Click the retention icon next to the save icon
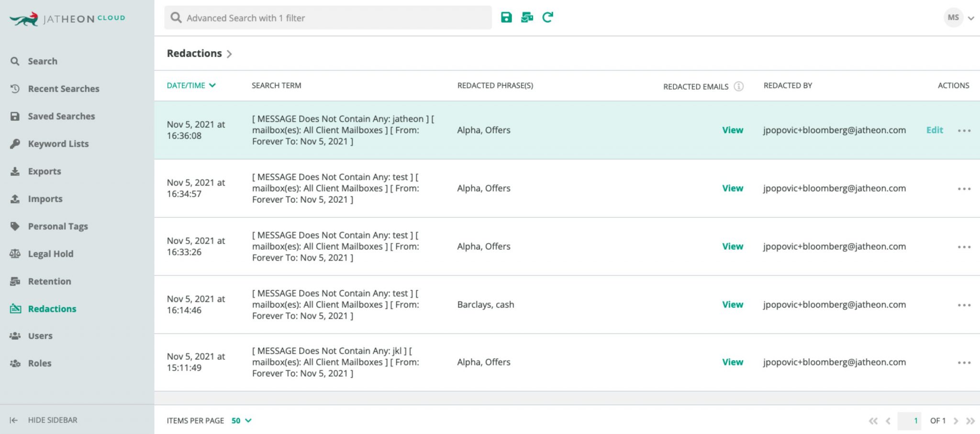The width and height of the screenshot is (980, 434). tap(527, 18)
